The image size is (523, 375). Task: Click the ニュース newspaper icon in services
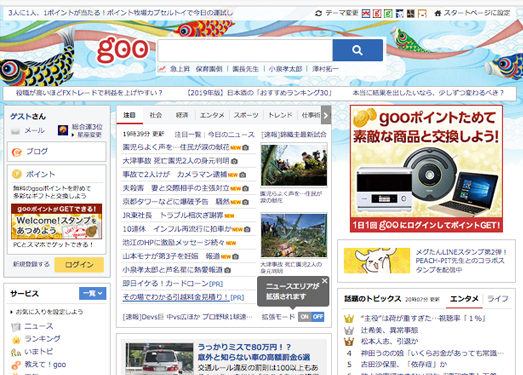click(16, 327)
